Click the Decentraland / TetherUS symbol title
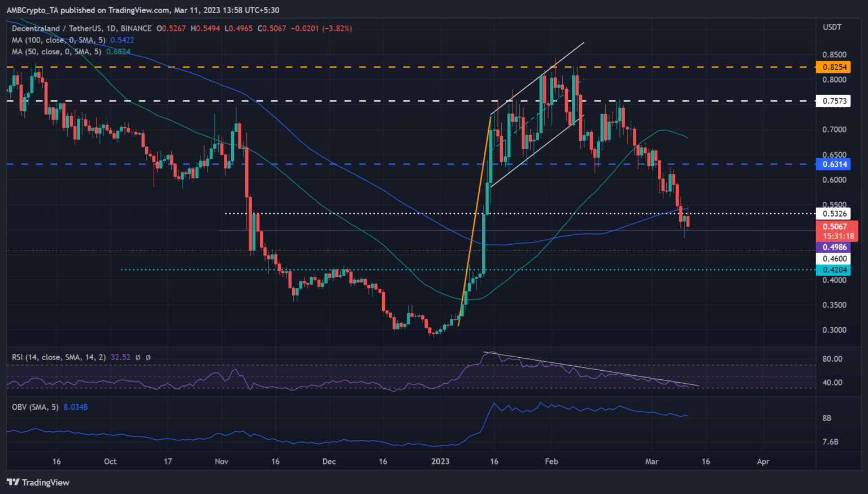The height and width of the screenshot is (494, 868). click(x=81, y=28)
